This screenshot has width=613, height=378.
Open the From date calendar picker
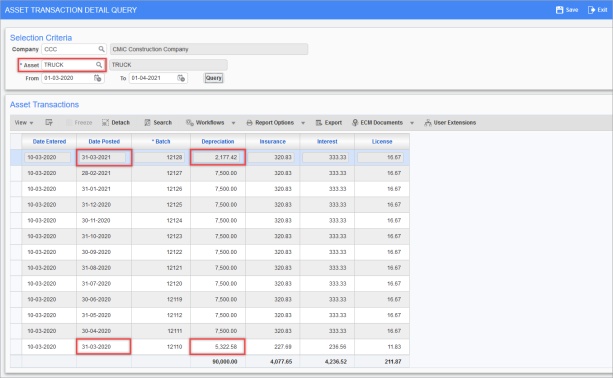(x=97, y=78)
